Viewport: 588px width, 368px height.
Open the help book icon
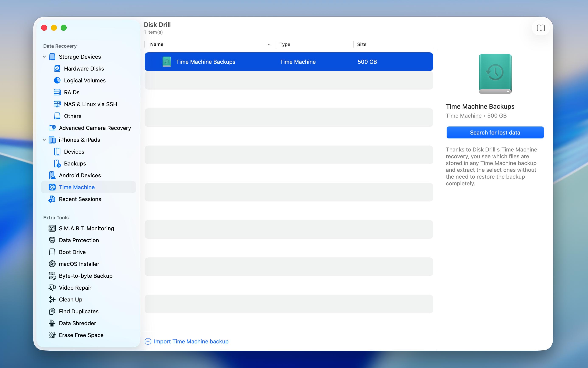click(541, 28)
